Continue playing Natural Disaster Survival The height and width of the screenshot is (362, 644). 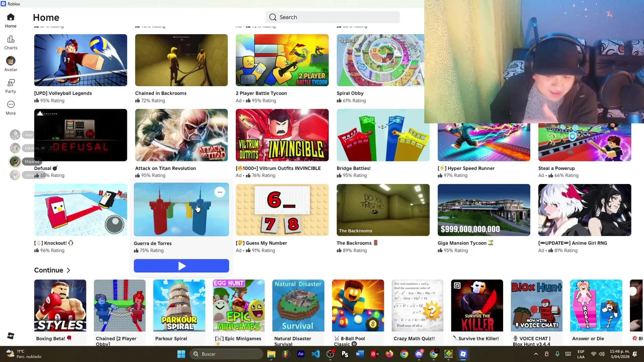pyautogui.click(x=298, y=306)
